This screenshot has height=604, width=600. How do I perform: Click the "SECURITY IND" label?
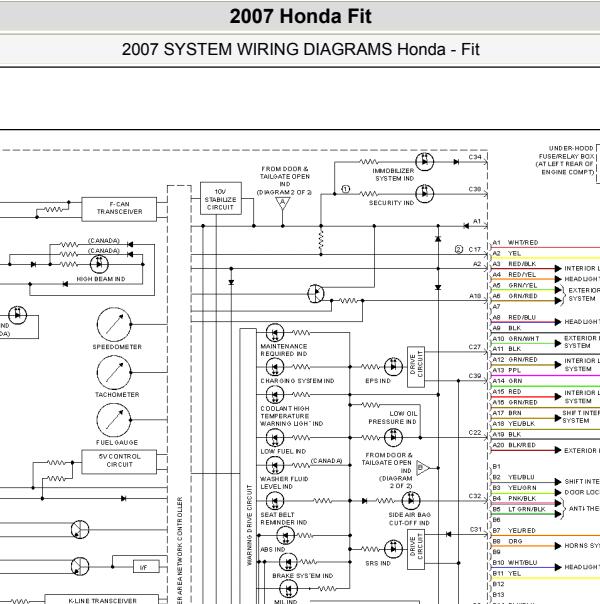point(391,203)
